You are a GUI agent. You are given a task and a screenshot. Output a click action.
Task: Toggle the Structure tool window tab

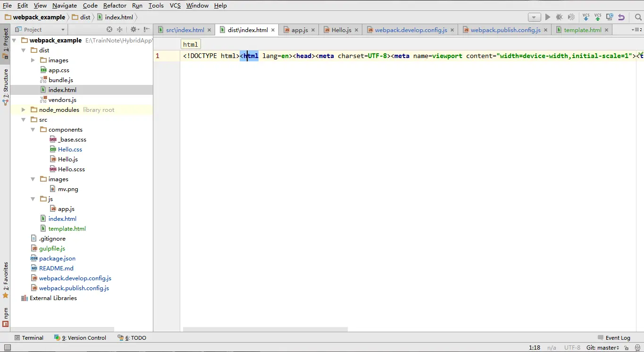click(5, 87)
